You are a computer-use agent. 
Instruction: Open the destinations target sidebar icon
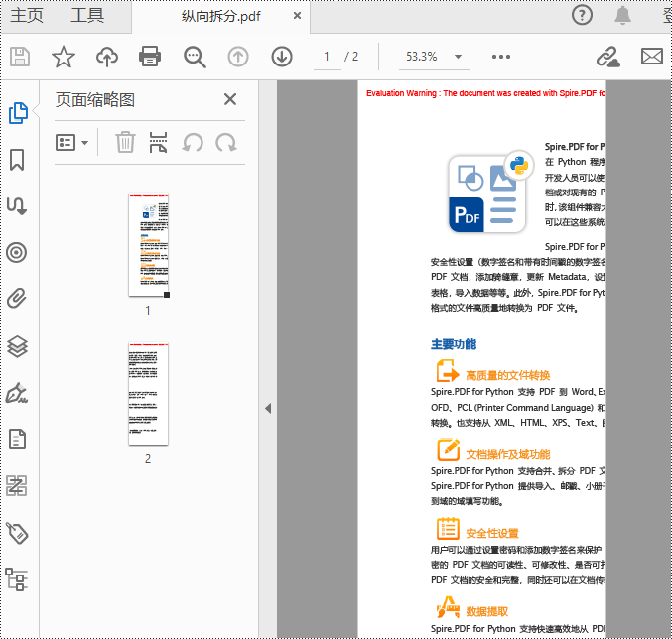[x=17, y=253]
